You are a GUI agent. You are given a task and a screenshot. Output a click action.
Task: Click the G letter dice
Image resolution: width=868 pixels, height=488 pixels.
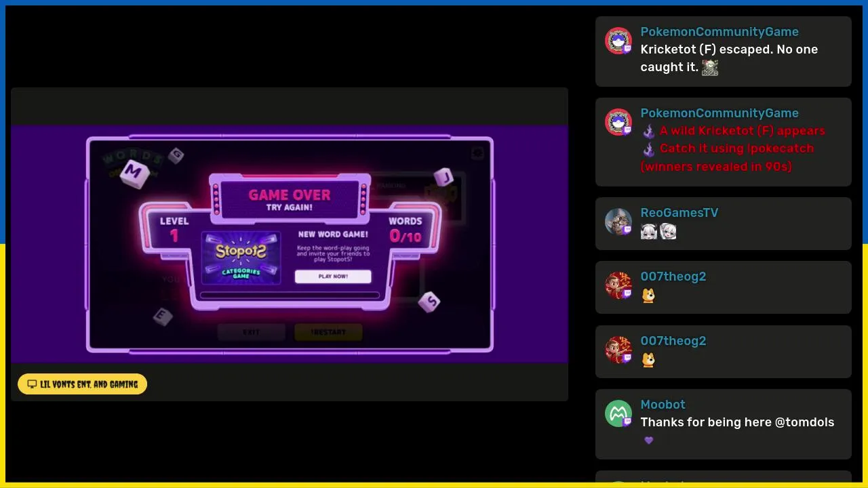[176, 155]
